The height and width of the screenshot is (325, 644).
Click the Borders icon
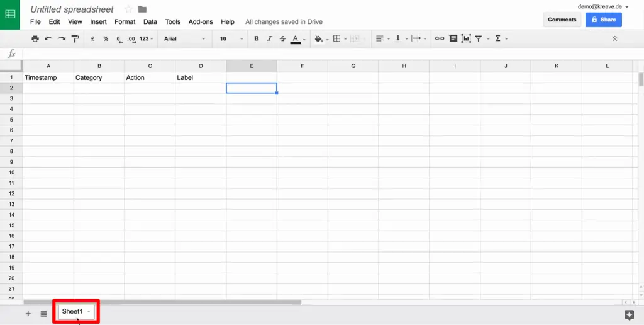pyautogui.click(x=337, y=38)
